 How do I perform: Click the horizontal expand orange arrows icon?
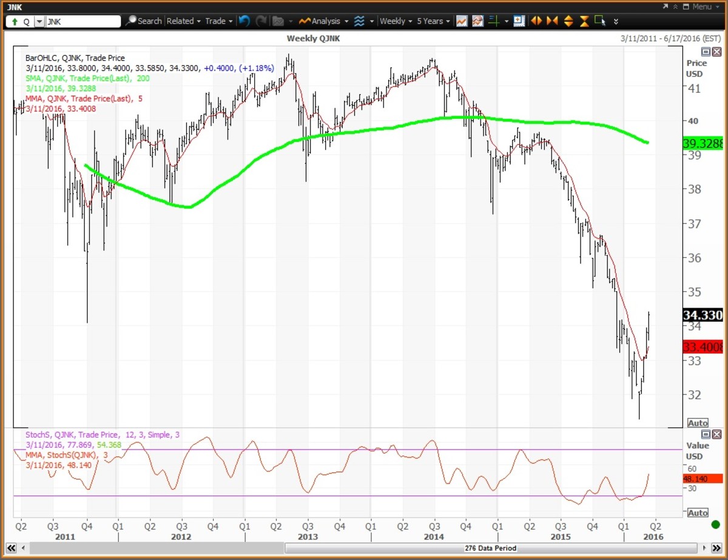pyautogui.click(x=536, y=21)
